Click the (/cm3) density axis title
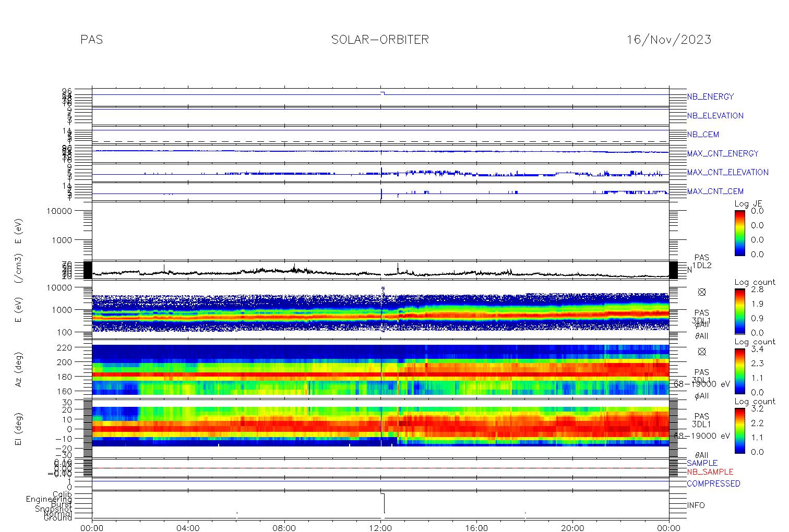The image size is (789, 532). (19, 270)
